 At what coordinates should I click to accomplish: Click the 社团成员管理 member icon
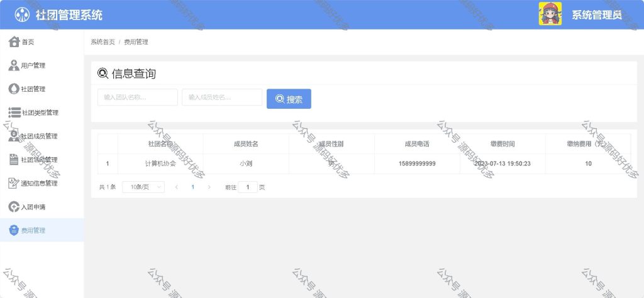(14, 136)
